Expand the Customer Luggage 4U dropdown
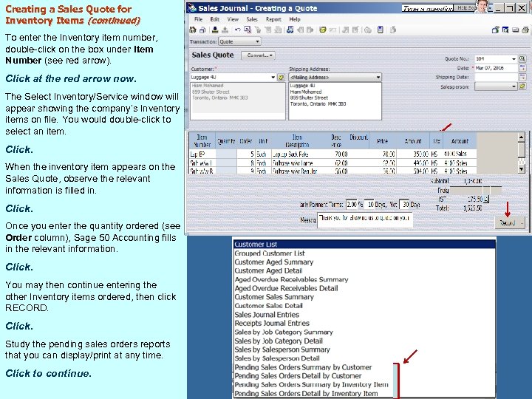Image resolution: width=532 pixels, height=399 pixels. (x=273, y=78)
